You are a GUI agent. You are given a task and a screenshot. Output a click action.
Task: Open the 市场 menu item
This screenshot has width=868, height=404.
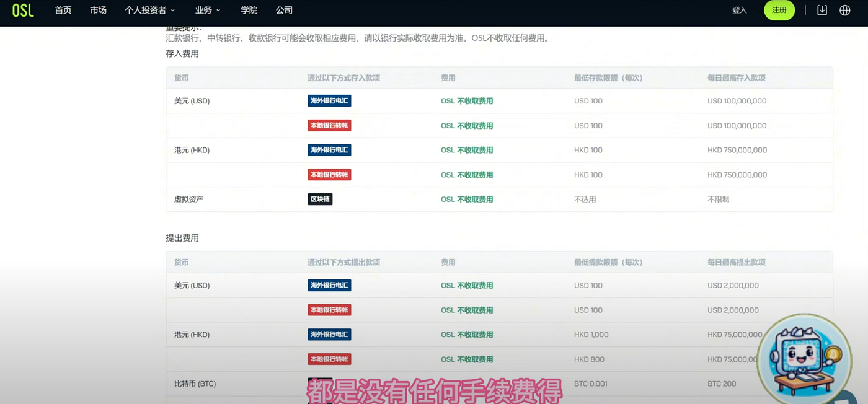(x=98, y=10)
